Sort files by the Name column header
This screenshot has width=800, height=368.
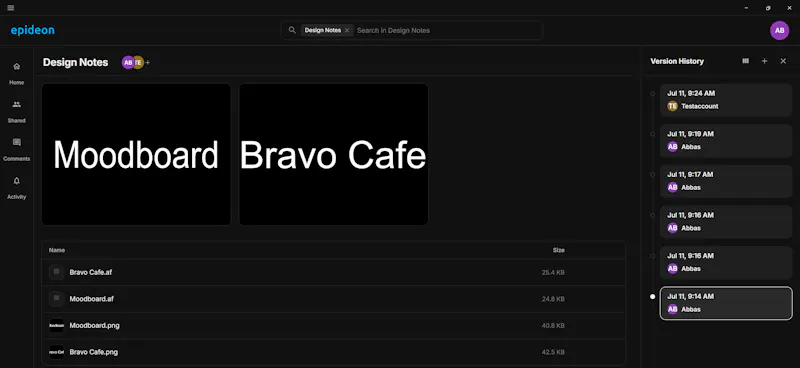[x=57, y=250]
